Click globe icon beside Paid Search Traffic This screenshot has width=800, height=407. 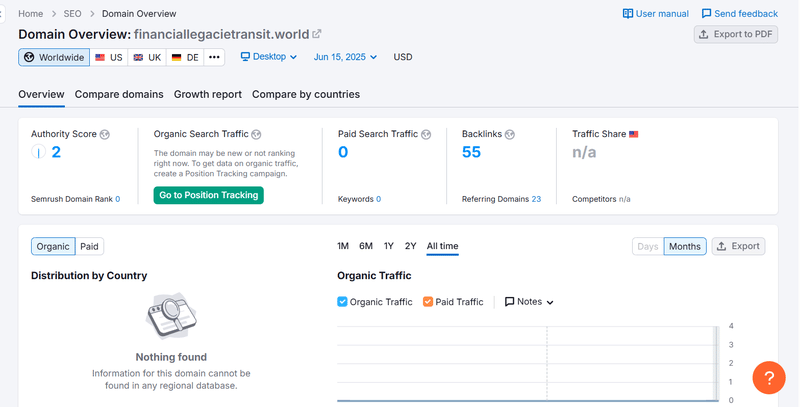click(x=426, y=135)
